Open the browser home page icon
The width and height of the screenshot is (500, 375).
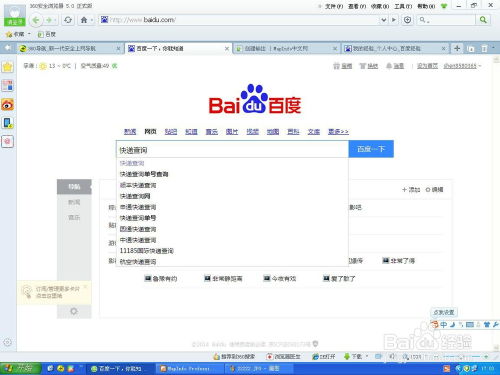tap(84, 20)
